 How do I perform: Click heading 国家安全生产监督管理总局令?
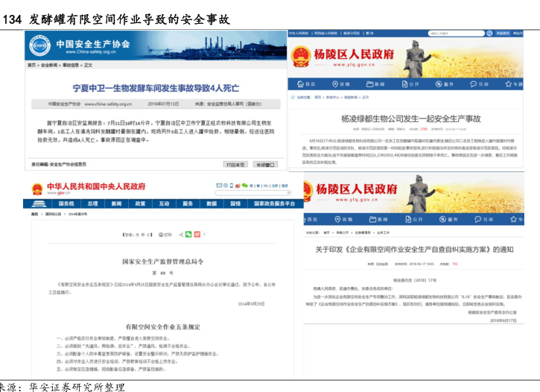pos(163,262)
